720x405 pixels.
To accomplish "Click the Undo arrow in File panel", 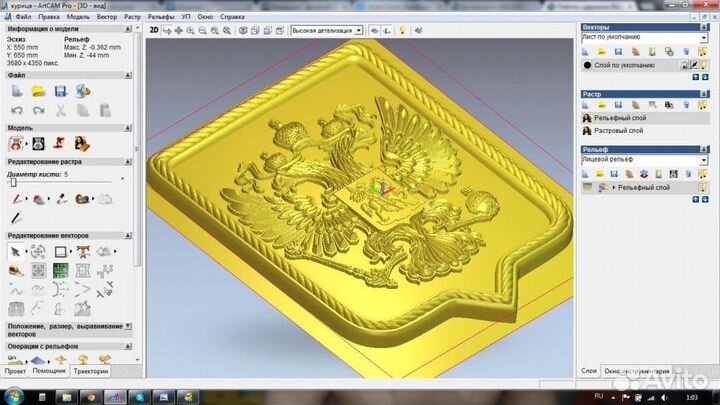I will (17, 111).
